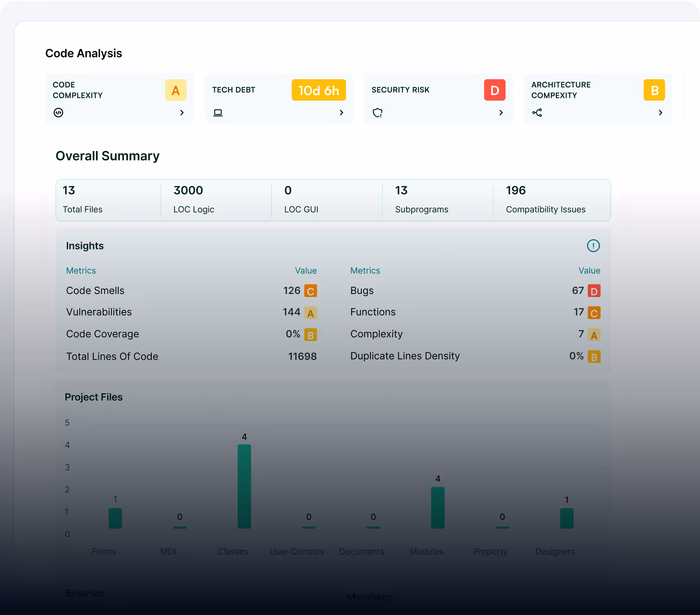Click the Tech Debt laptop icon
The height and width of the screenshot is (615, 700).
pos(218,113)
